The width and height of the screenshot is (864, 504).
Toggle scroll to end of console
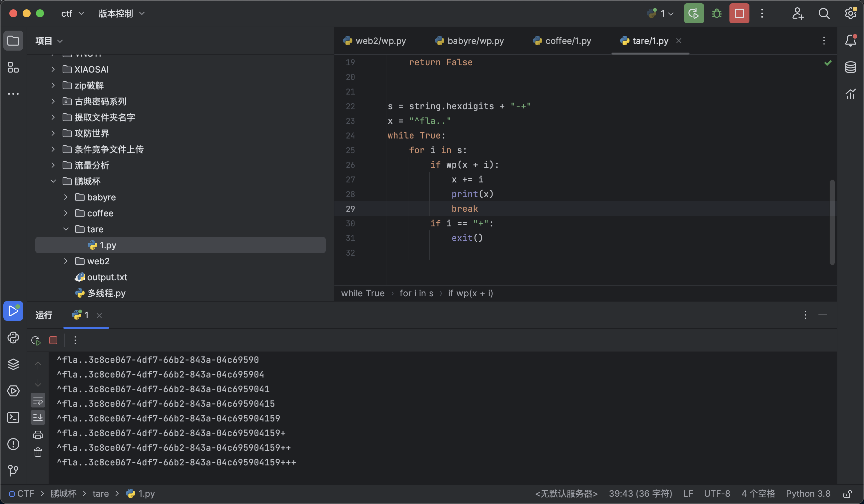[38, 417]
